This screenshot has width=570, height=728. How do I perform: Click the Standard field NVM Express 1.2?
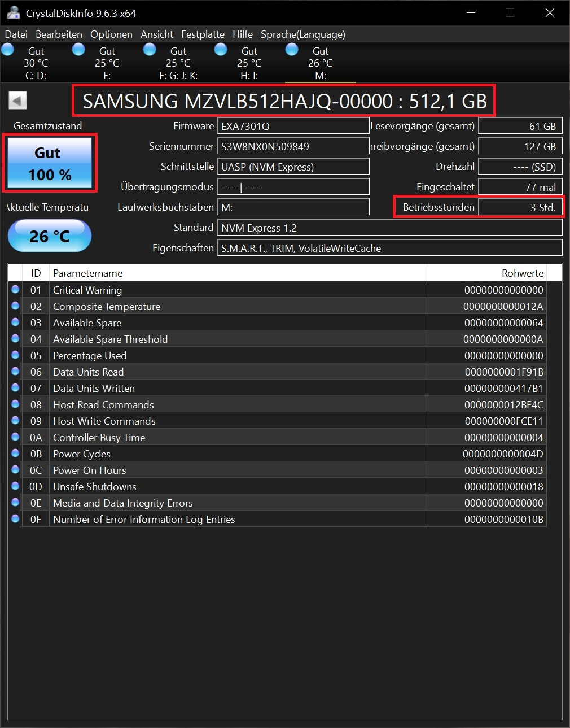click(x=390, y=228)
